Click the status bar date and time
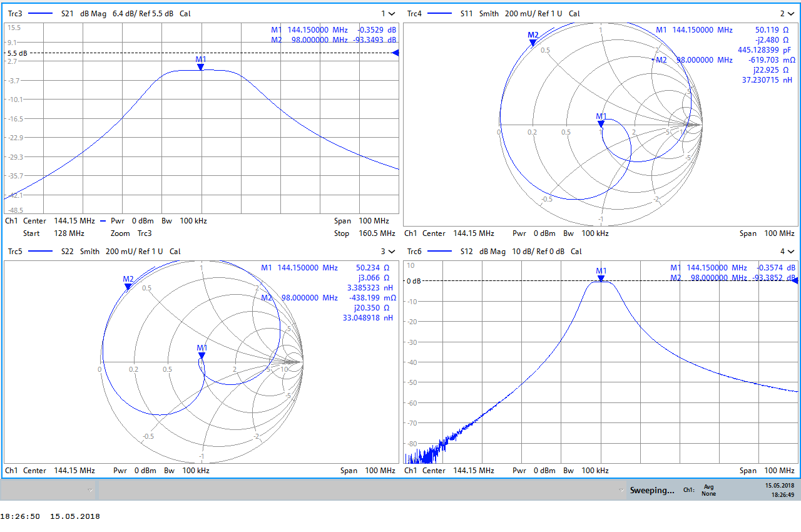This screenshot has height=532, width=801. point(780,490)
